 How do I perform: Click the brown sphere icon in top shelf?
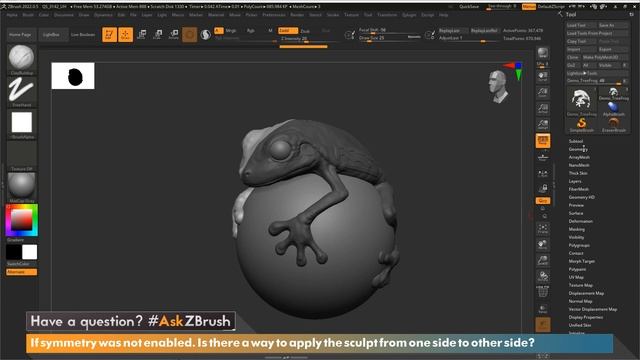coord(189,35)
